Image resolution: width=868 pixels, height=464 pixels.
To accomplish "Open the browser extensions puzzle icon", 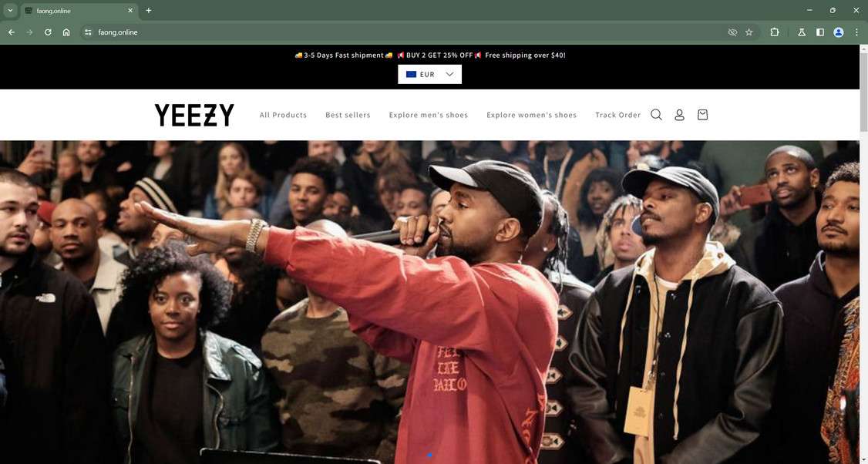I will tap(775, 32).
